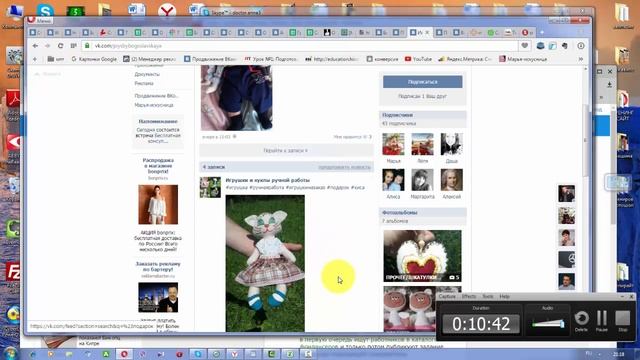The height and width of the screenshot is (360, 640).
Task: Open the Yandex browser desktop icon
Action: pos(167,10)
